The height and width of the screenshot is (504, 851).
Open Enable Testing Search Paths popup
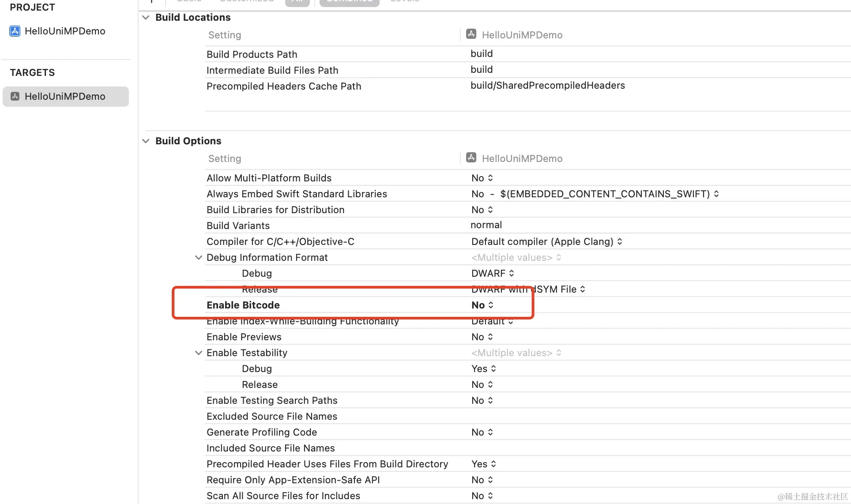click(x=482, y=400)
